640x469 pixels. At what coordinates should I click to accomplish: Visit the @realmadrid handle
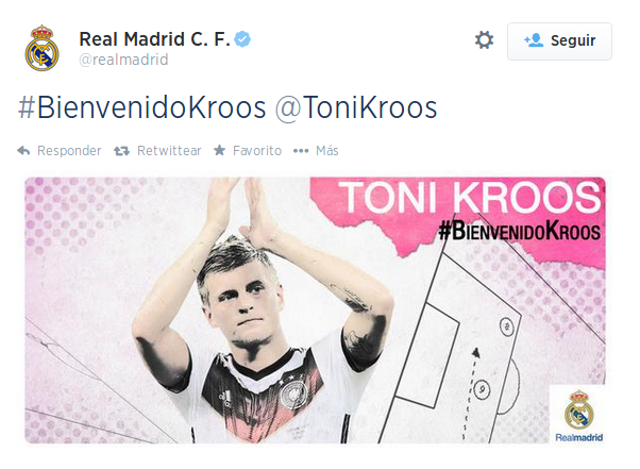click(x=124, y=60)
